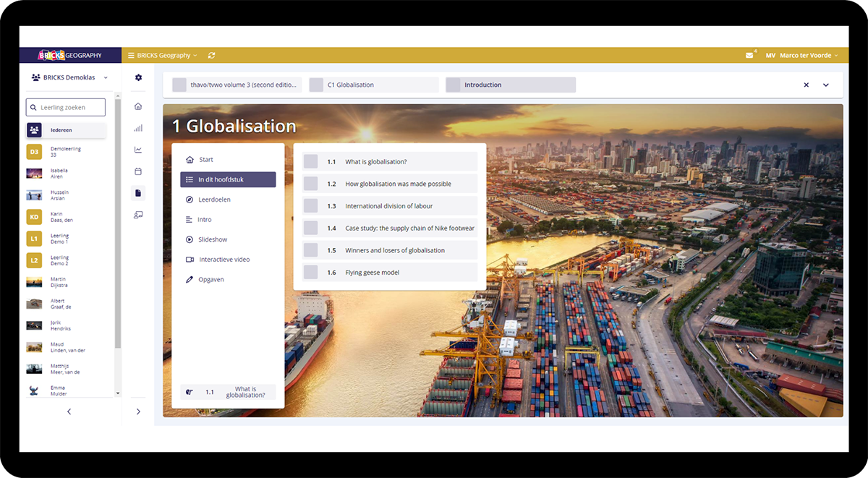Open the mail inbox with 4 notifications

(x=749, y=55)
